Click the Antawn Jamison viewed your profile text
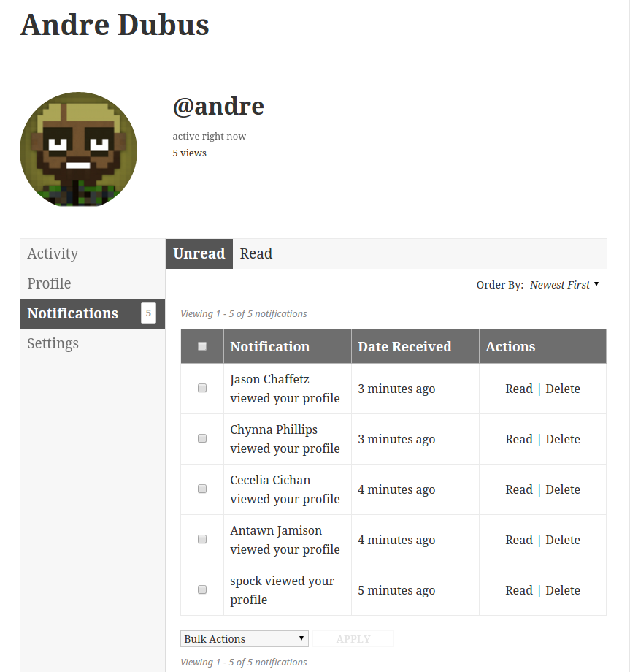Viewport: 630px width, 672px height. click(285, 540)
